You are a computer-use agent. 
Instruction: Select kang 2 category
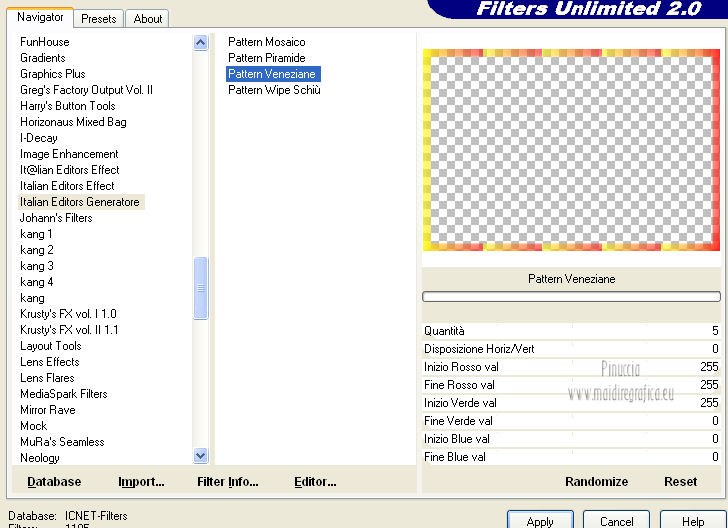coord(37,250)
